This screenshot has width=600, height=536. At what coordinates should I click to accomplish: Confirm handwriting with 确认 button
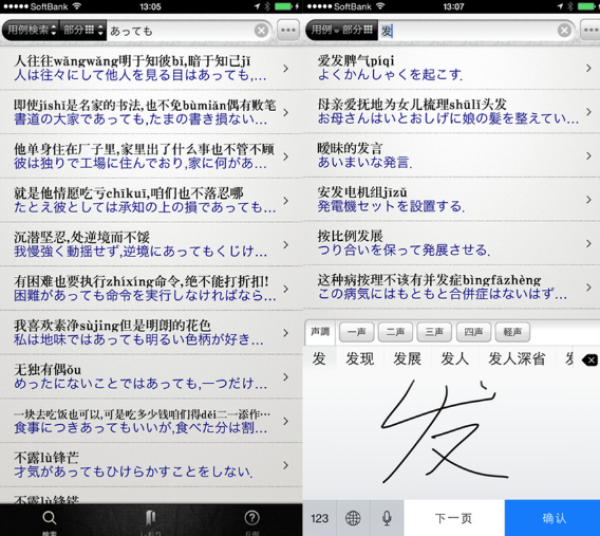click(553, 518)
